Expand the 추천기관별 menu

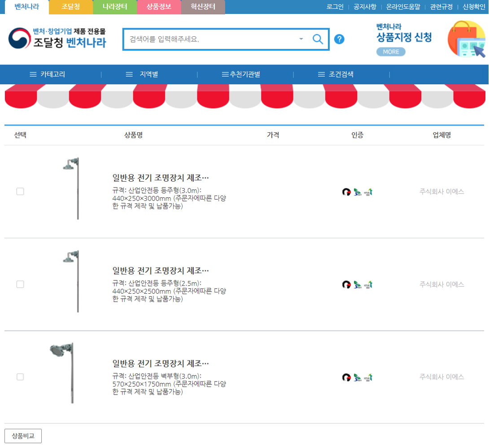tap(241, 74)
